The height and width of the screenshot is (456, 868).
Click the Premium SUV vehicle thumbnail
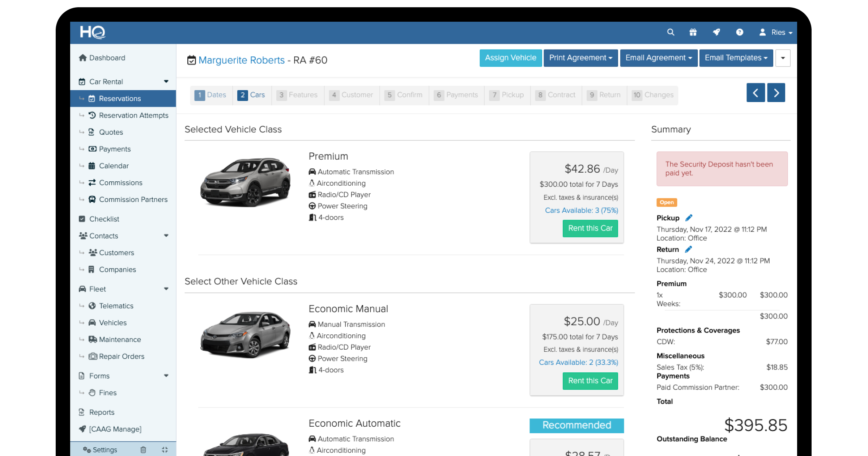(x=245, y=182)
